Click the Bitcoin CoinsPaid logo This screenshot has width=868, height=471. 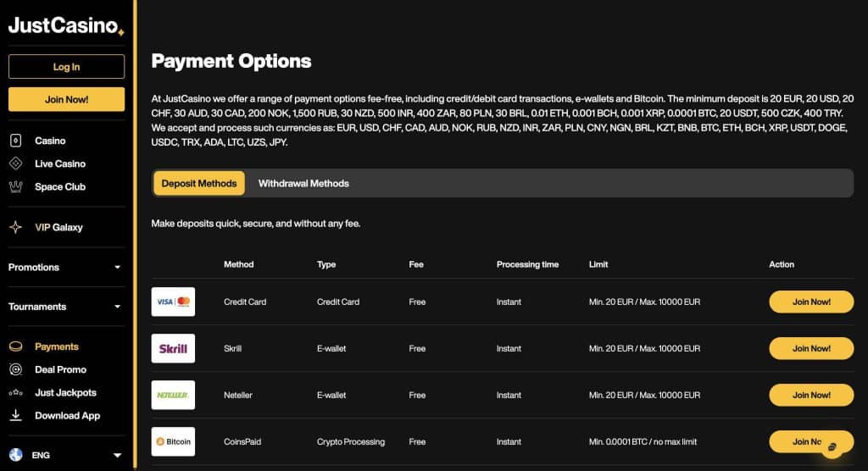point(173,441)
